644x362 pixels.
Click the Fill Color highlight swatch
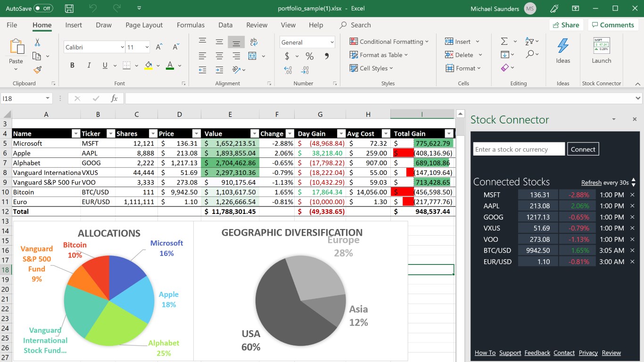point(148,66)
